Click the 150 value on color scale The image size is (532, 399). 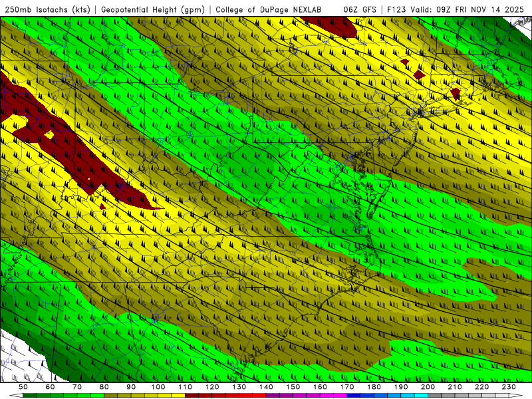[293, 387]
